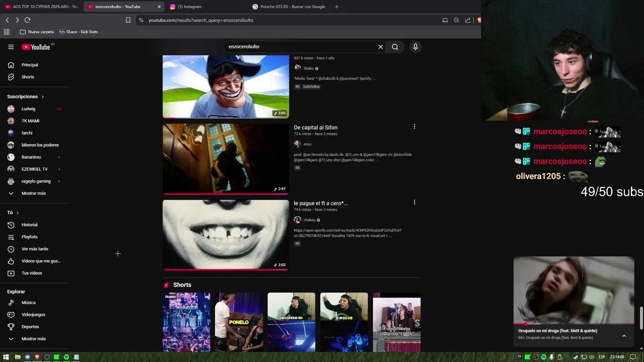644x362 pixels.
Task: Open the enzo channel avatar
Action: [297, 144]
